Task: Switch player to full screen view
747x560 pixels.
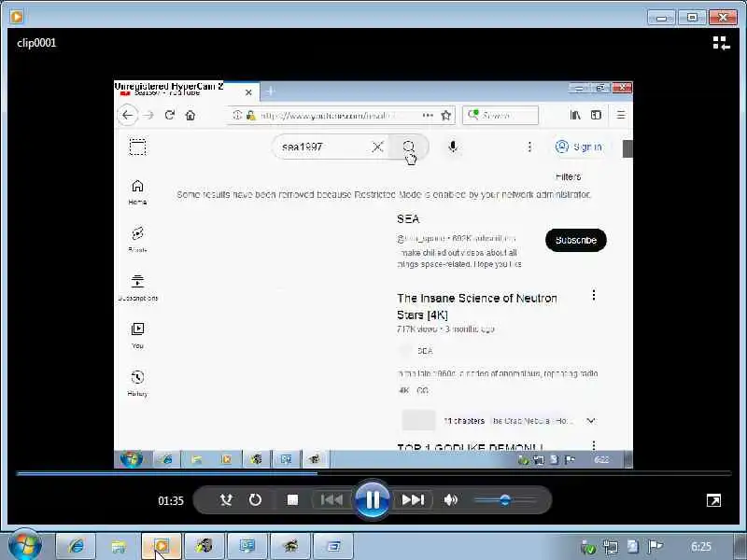Action: (713, 500)
